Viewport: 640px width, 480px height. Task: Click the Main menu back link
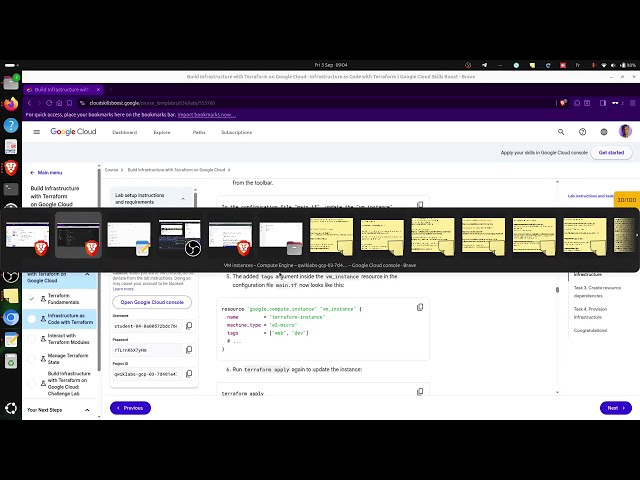click(46, 173)
